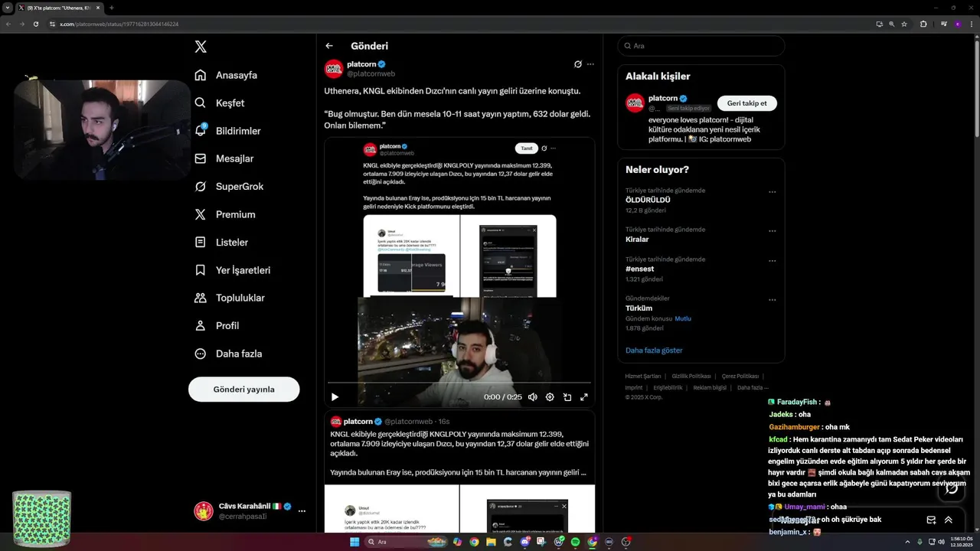Bookmark this page with the star icon

click(x=904, y=24)
